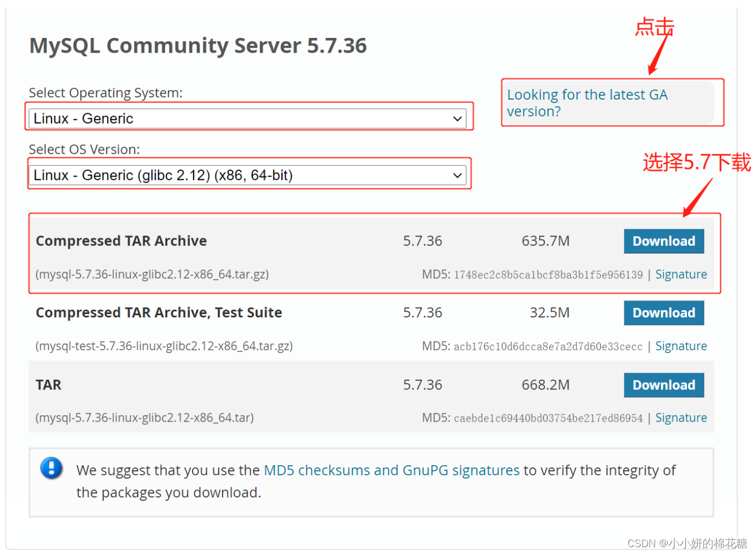This screenshot has width=756, height=554.
Task: Select the 668.2M file size
Action: 545,385
